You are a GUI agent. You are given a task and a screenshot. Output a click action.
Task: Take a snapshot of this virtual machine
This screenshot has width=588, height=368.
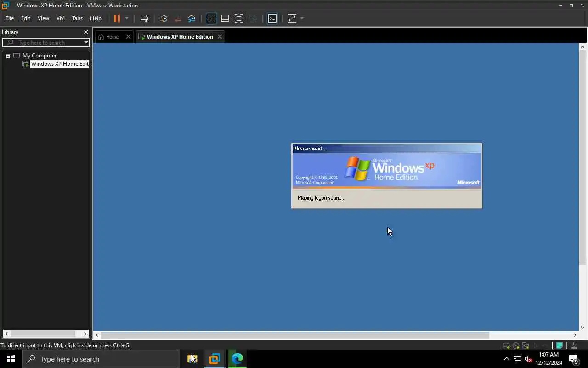pos(164,18)
